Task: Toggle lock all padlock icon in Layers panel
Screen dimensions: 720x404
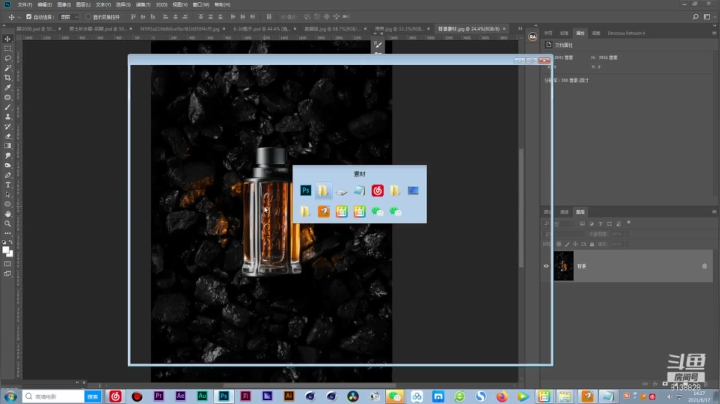Action: 592,244
